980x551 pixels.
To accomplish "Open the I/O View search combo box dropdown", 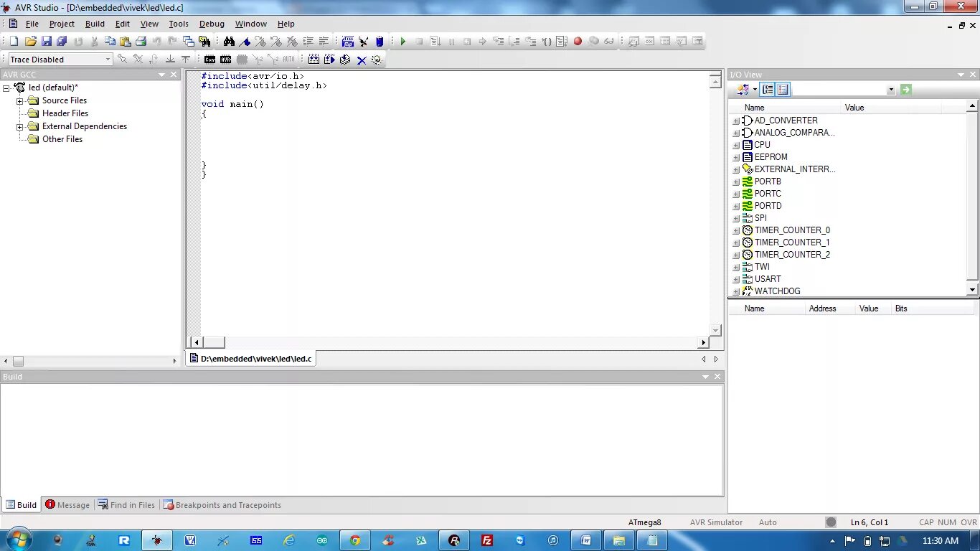I will point(891,90).
